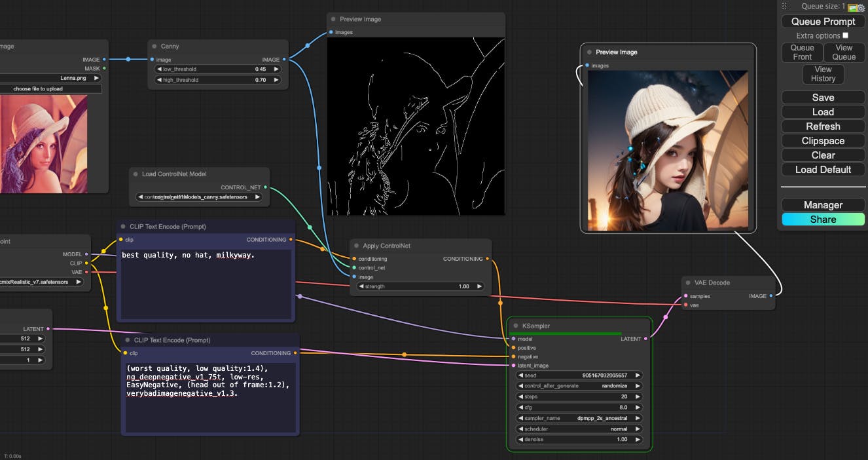Collapse the Canny node via its title dot
The width and height of the screenshot is (868, 460).
(154, 47)
